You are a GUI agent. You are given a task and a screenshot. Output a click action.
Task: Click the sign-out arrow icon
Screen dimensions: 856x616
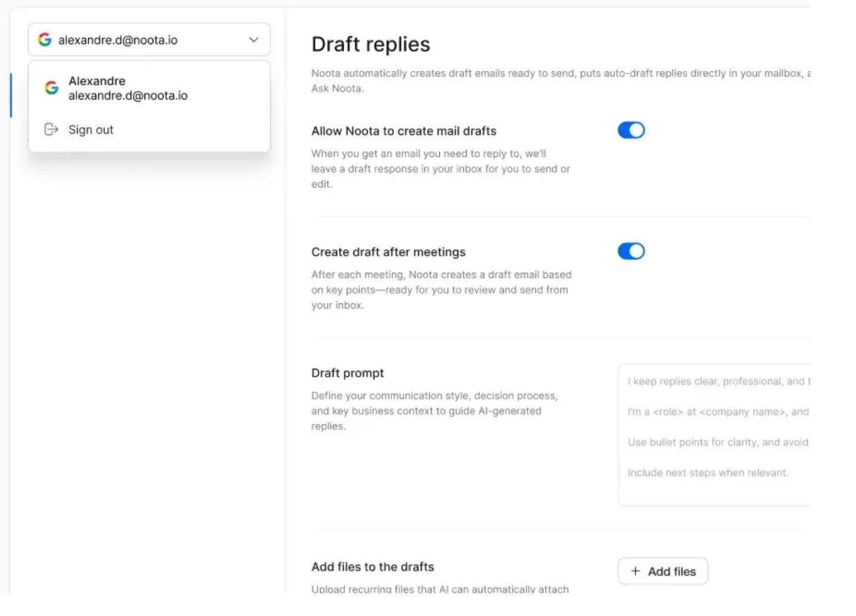[x=51, y=130]
